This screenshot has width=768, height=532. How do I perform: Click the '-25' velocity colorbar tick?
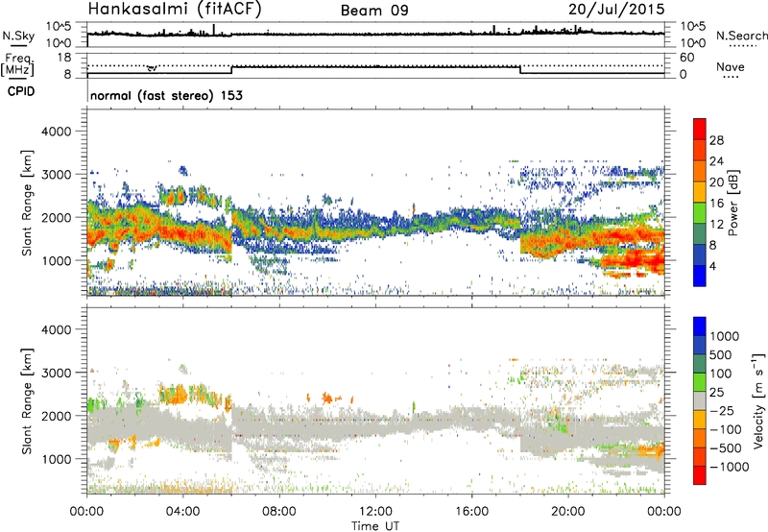(x=722, y=411)
